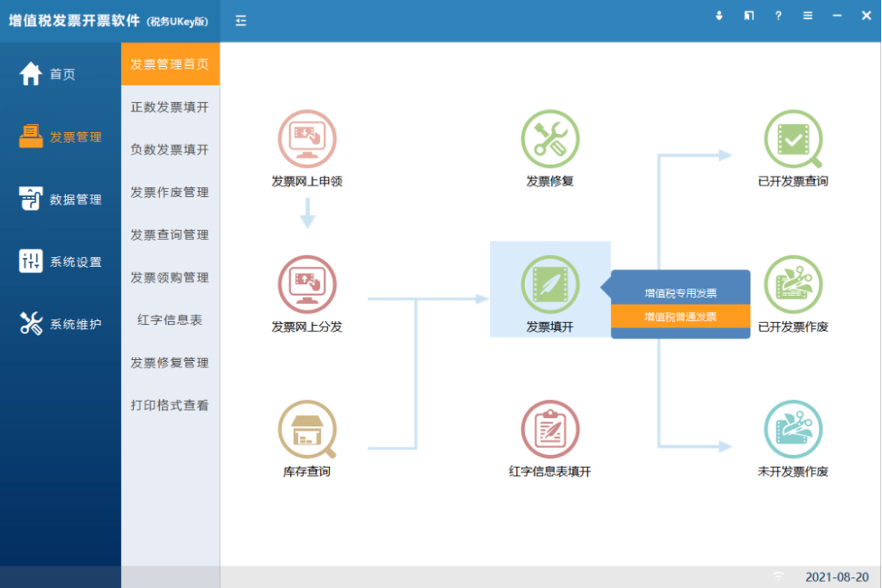882x588 pixels.
Task: Click the 未开发票作废 caption text
Action: (x=793, y=471)
